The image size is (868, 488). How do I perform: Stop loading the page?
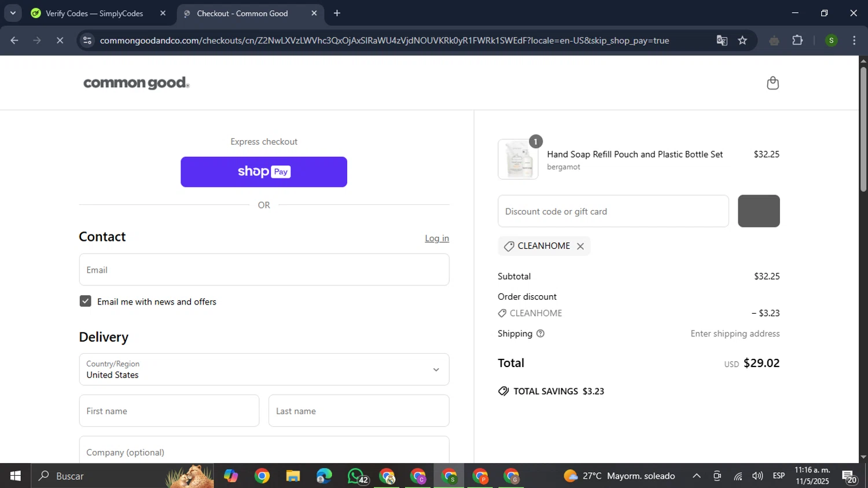[x=60, y=41]
